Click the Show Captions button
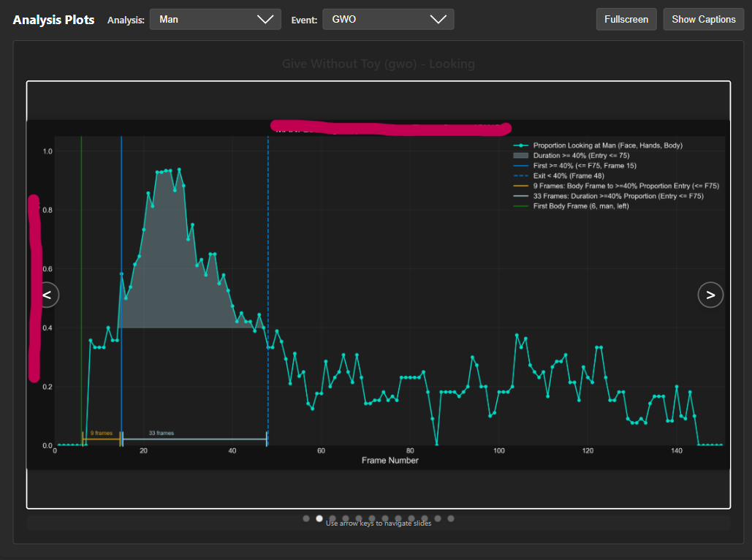 (703, 20)
